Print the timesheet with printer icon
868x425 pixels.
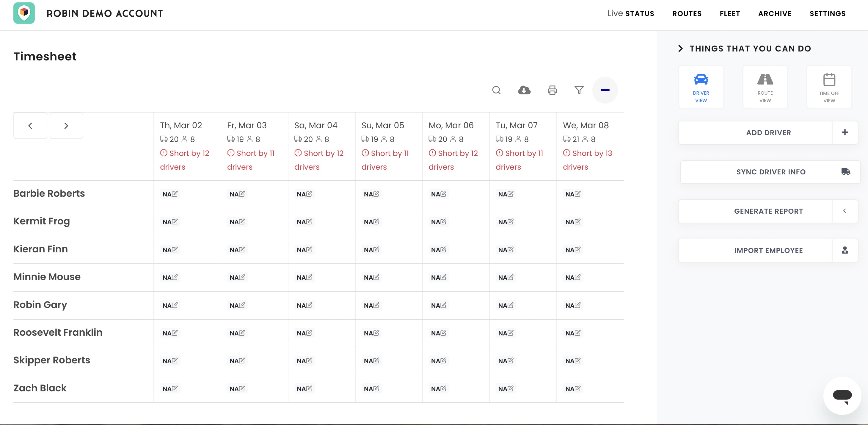(x=552, y=90)
